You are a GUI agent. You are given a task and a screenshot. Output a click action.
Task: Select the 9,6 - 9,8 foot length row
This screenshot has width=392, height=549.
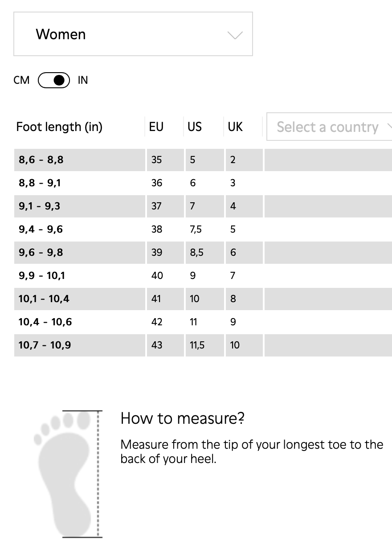[x=41, y=253]
